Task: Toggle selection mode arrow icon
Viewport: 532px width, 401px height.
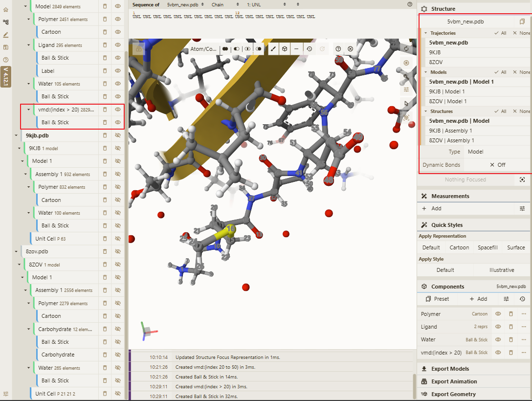Action: tap(406, 104)
